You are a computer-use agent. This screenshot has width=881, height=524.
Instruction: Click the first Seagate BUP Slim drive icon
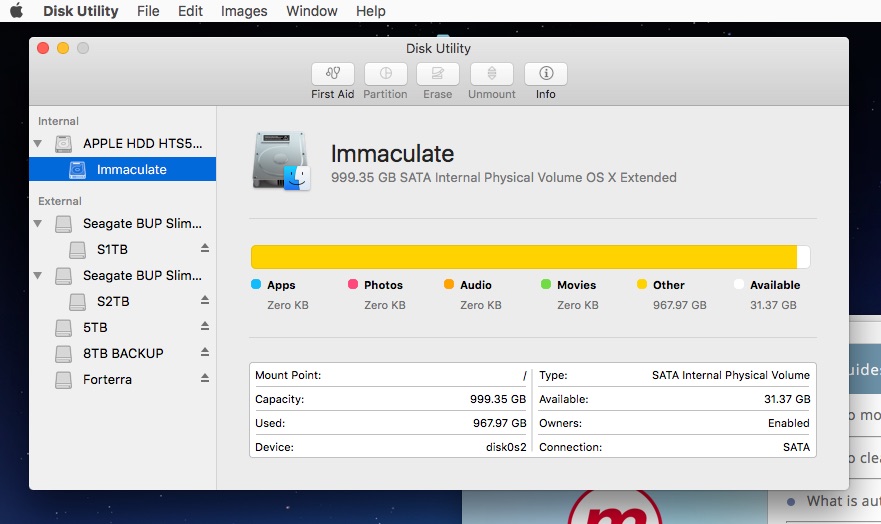pyautogui.click(x=63, y=224)
